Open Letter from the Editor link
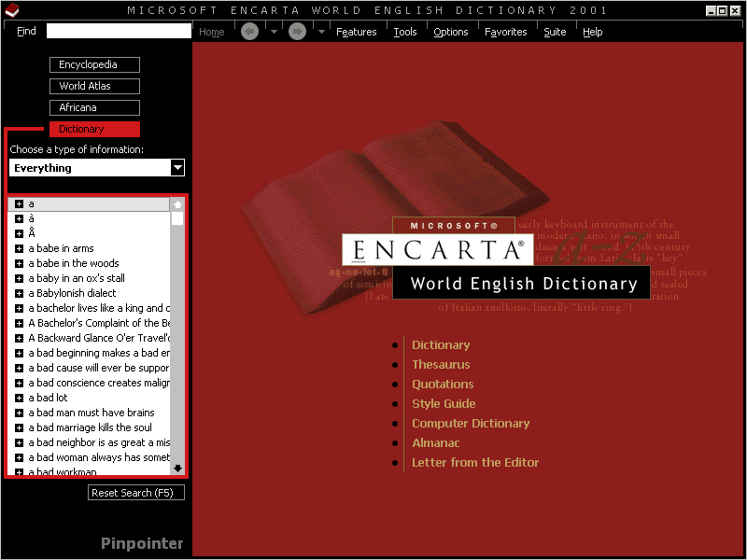The image size is (747, 560). [x=475, y=462]
